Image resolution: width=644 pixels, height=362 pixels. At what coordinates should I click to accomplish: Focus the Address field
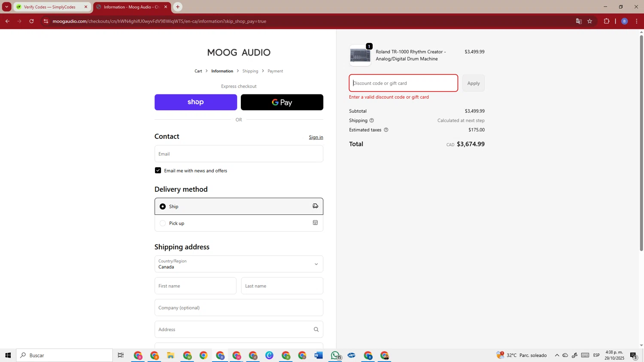pyautogui.click(x=239, y=329)
